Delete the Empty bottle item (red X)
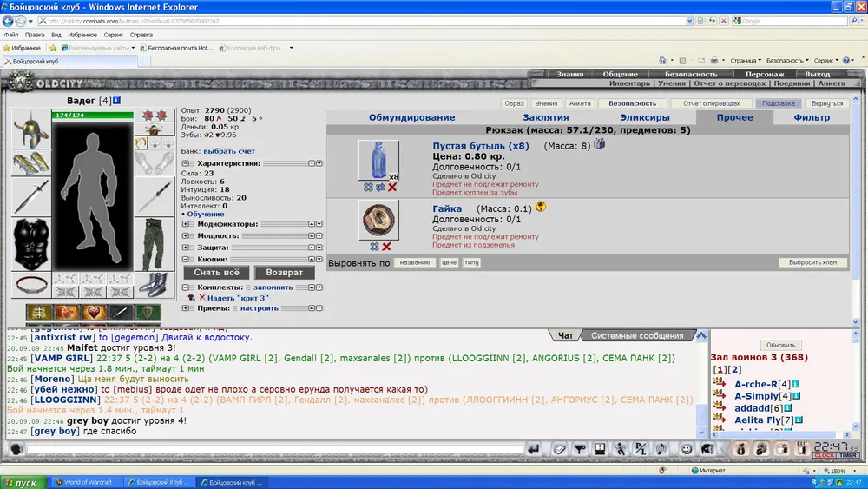 click(x=392, y=187)
